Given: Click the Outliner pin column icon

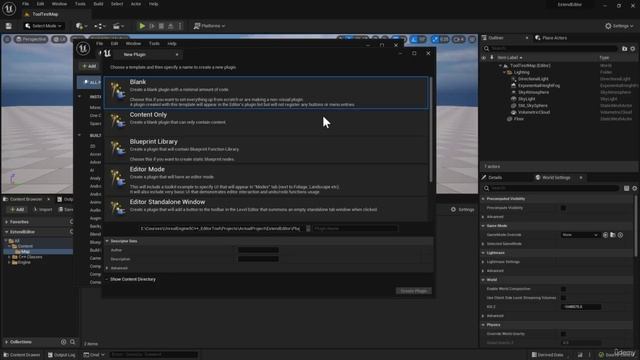Looking at the screenshot, I should (491, 58).
